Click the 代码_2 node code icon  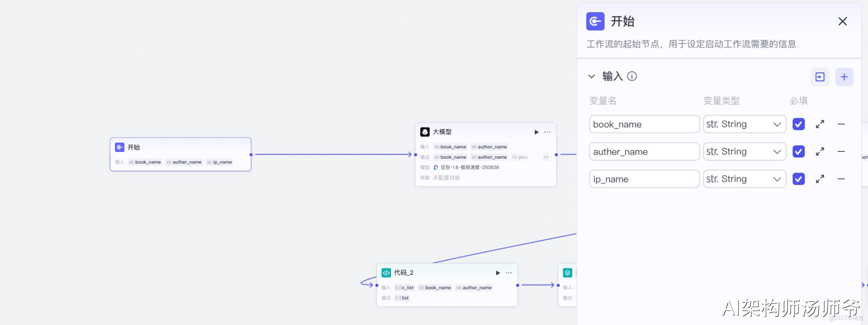(386, 273)
